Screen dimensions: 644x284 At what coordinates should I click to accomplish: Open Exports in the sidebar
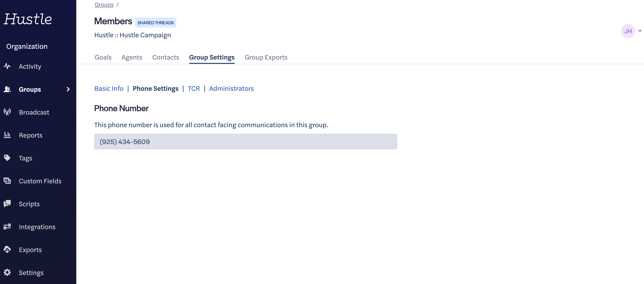30,250
